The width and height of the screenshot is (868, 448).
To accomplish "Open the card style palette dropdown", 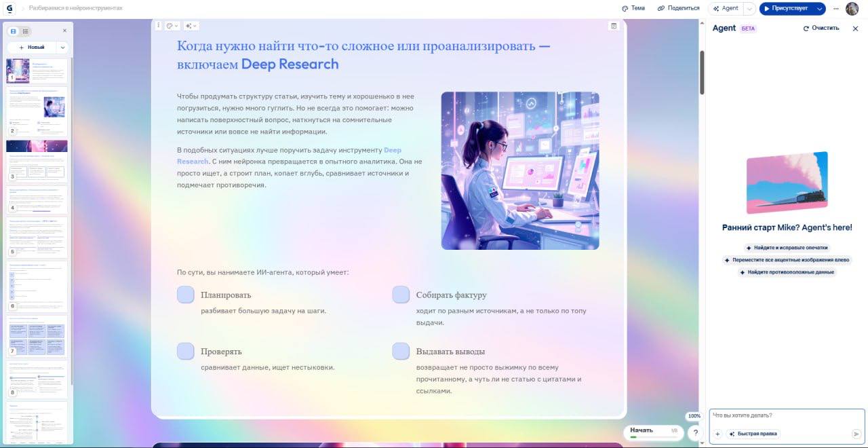I will tap(172, 26).
